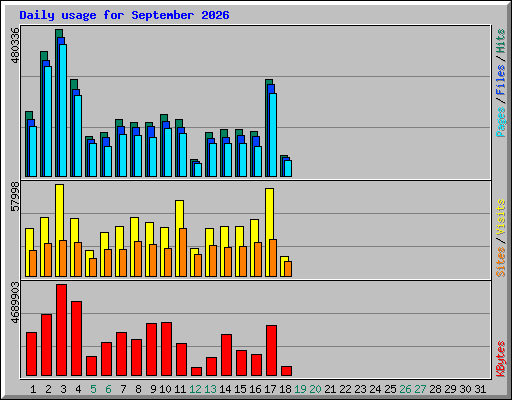Click day label 21 on the x-axis

click(x=330, y=389)
